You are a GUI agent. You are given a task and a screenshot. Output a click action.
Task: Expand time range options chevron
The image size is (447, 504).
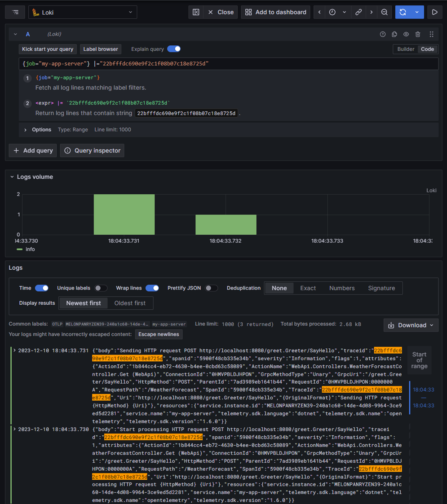[344, 12]
